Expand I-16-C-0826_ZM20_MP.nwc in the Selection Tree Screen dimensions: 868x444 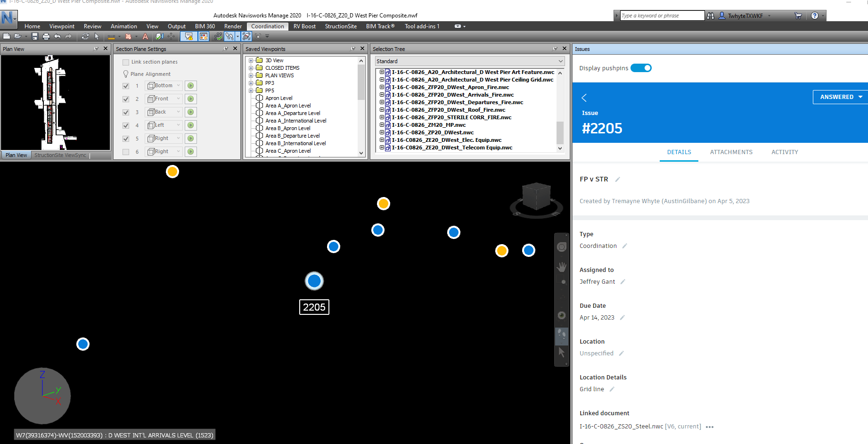pos(381,125)
